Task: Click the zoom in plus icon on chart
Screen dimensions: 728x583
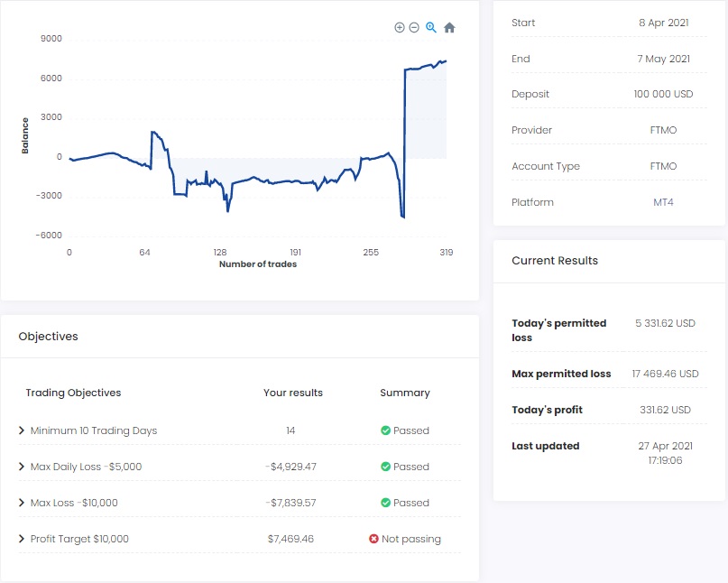Action: click(x=400, y=28)
